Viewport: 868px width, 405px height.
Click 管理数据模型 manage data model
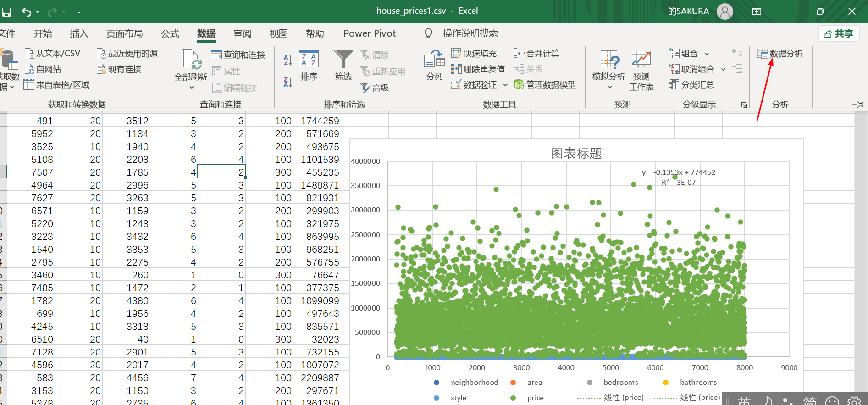[545, 84]
